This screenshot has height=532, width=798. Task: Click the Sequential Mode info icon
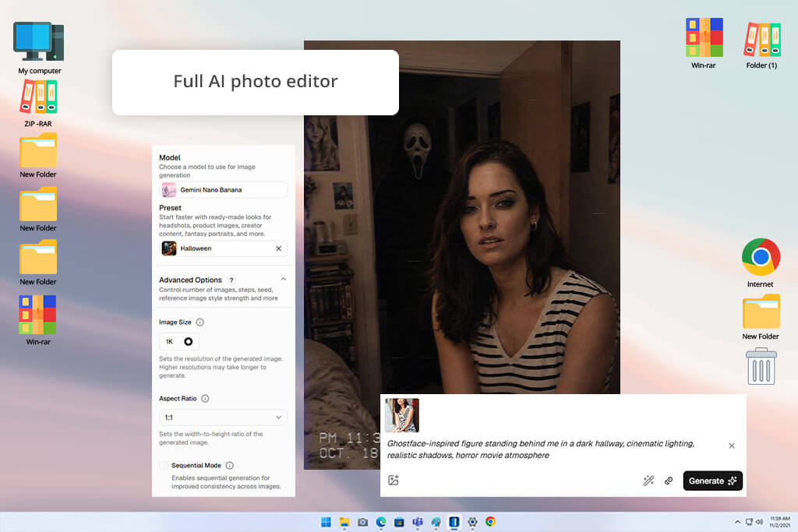pos(230,465)
